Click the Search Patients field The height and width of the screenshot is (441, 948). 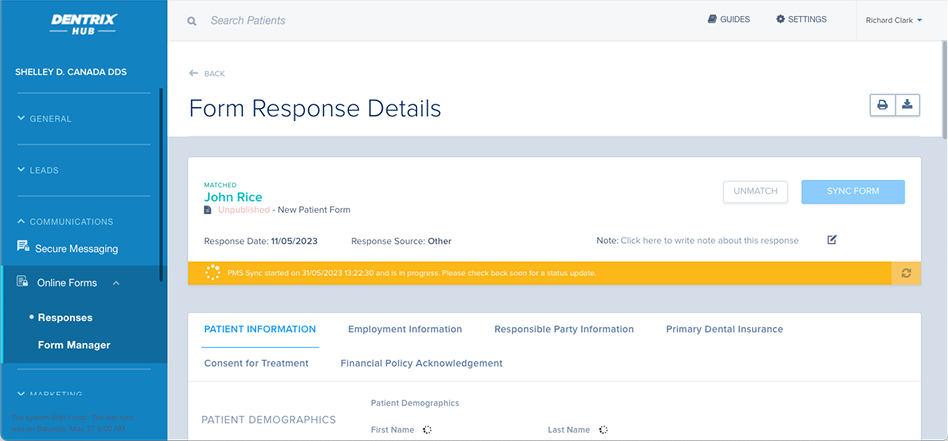pos(248,21)
